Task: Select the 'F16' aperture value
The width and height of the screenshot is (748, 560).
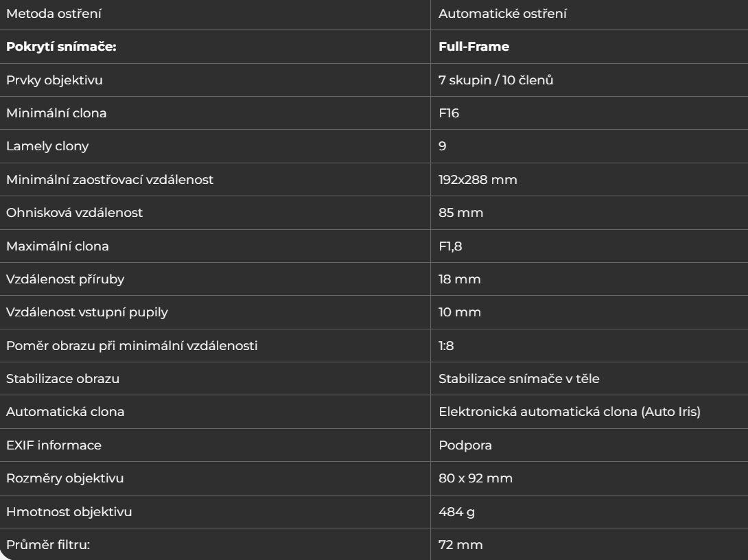Action: (x=449, y=113)
